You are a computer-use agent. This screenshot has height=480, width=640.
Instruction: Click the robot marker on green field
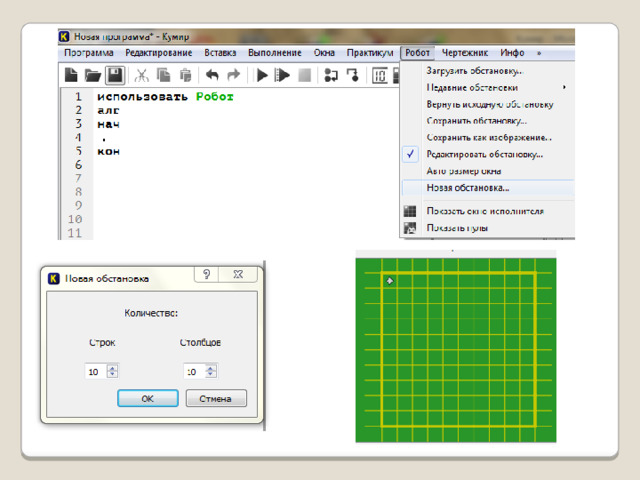point(390,281)
